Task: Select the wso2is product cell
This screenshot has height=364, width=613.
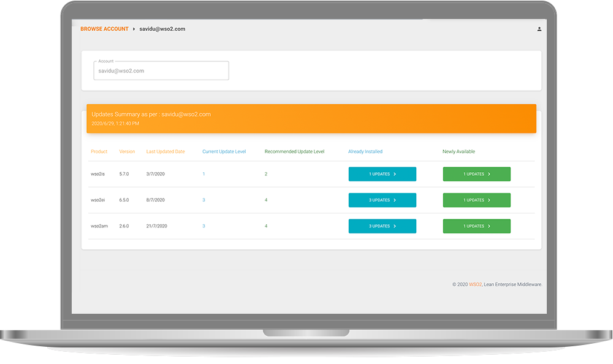Action: click(x=97, y=174)
